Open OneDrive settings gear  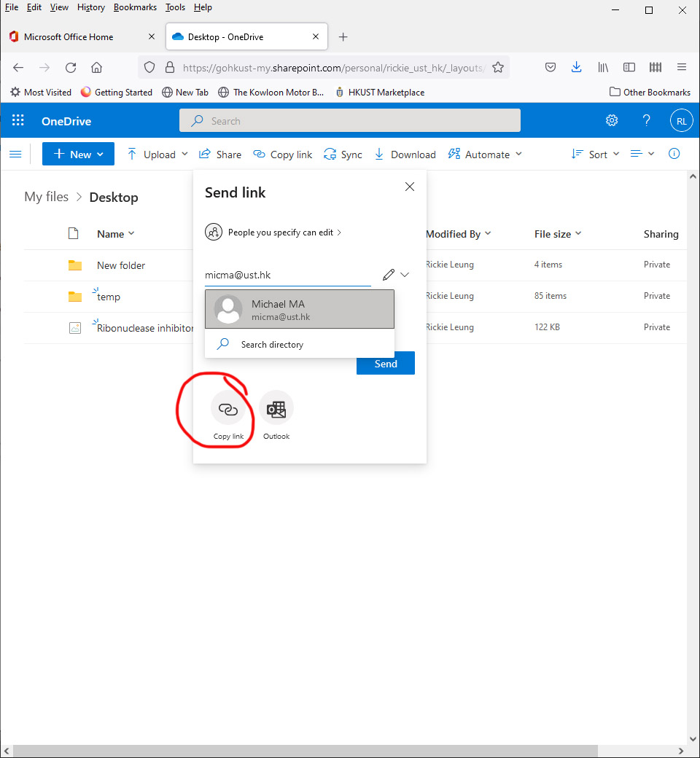pyautogui.click(x=612, y=121)
